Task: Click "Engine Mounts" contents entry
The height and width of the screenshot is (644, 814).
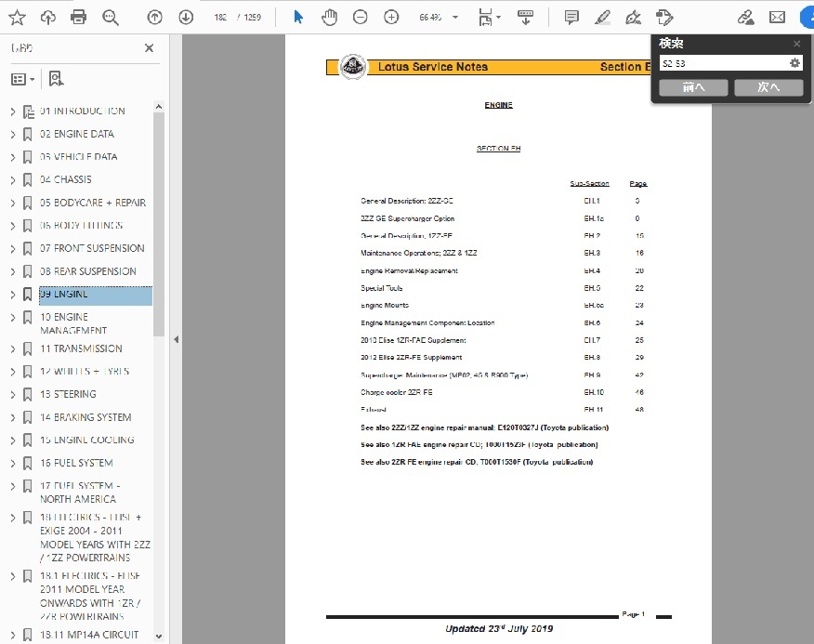Action: [x=385, y=306]
